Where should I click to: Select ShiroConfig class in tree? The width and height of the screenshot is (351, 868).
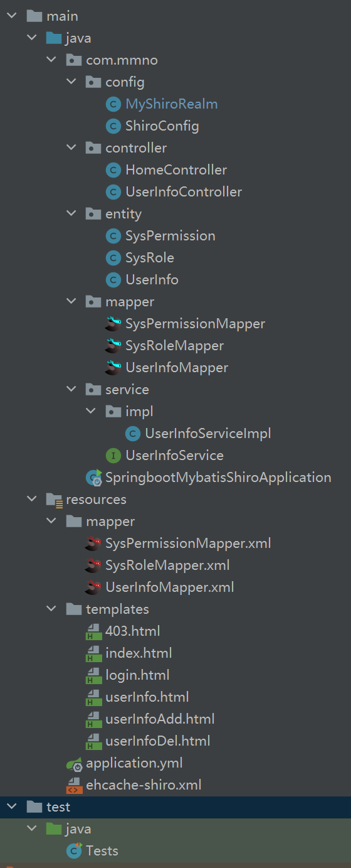(162, 126)
